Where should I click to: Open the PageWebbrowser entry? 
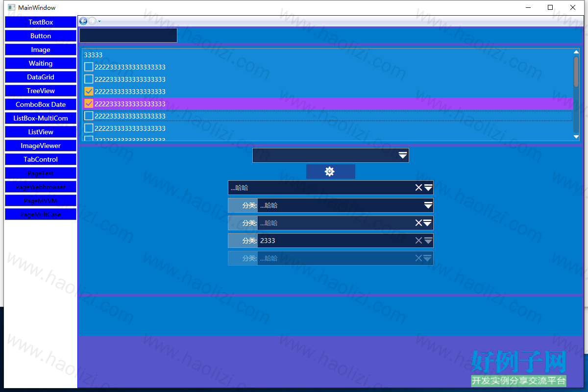click(x=41, y=187)
